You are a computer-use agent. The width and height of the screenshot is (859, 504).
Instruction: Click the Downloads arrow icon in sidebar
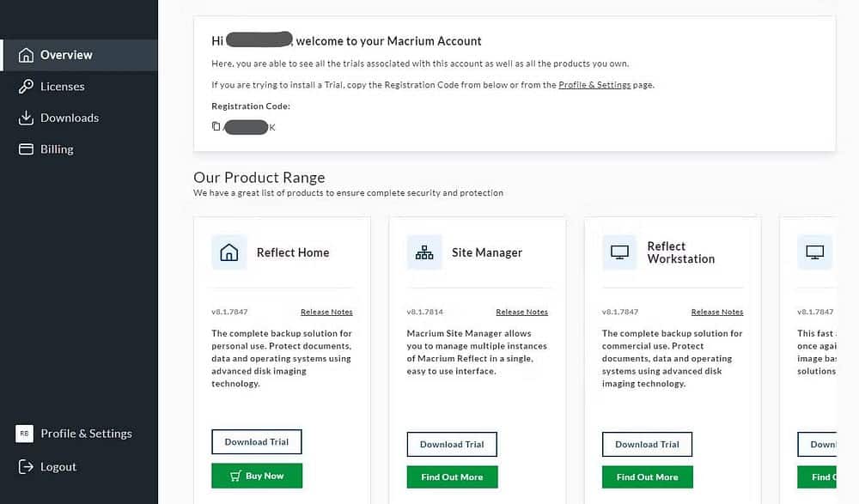point(25,118)
